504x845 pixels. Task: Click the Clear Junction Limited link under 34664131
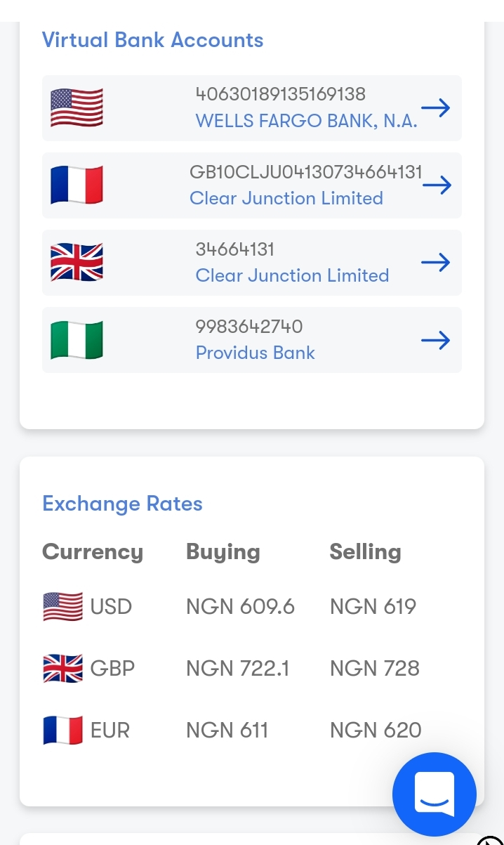[292, 275]
